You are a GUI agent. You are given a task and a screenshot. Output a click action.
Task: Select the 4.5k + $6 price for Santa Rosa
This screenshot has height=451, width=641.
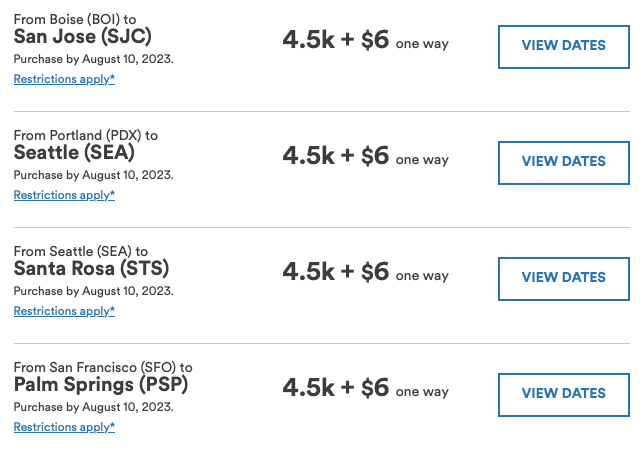point(335,272)
